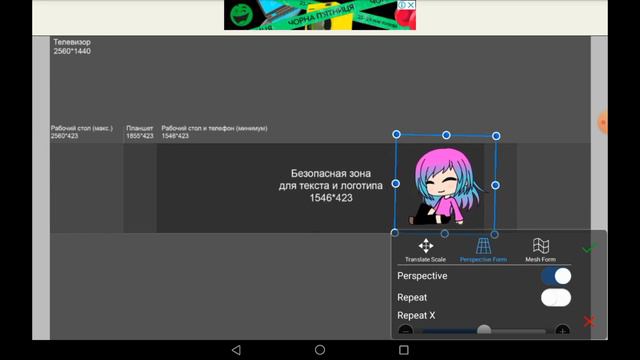Open the green banner advertisement

(x=320, y=15)
